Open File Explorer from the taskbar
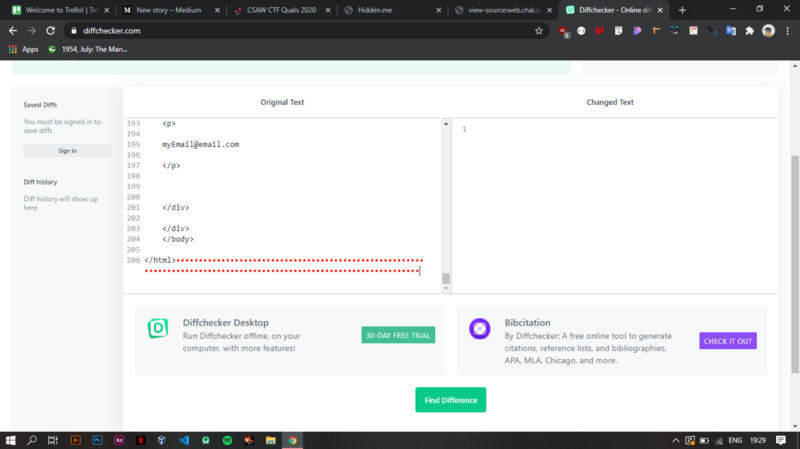Image resolution: width=800 pixels, height=449 pixels. coord(270,440)
